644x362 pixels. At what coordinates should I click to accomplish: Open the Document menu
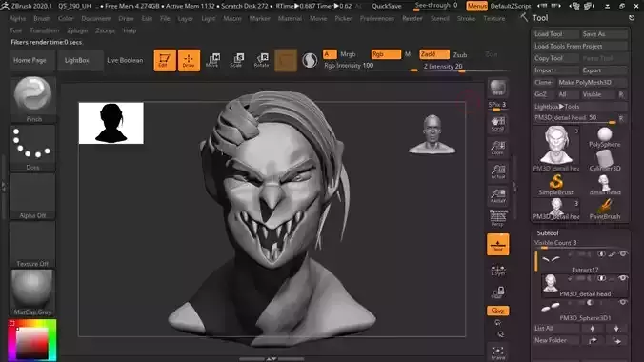[95, 18]
